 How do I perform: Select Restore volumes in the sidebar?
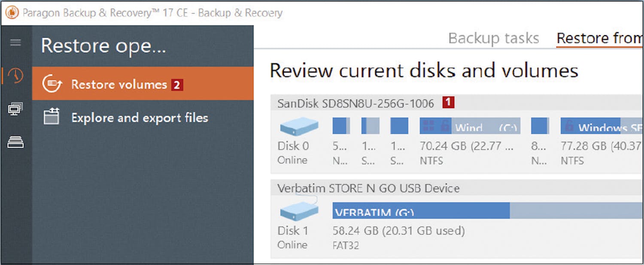pyautogui.click(x=119, y=84)
